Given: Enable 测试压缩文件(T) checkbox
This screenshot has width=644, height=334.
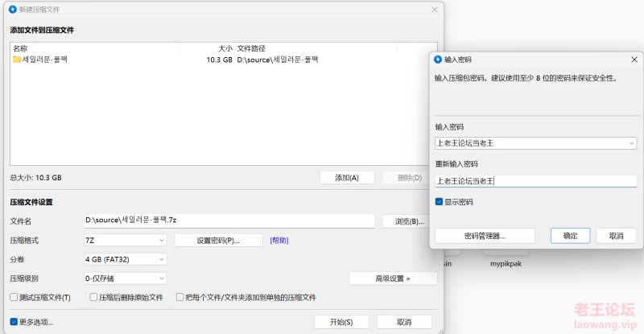Looking at the screenshot, I should click(x=14, y=297).
